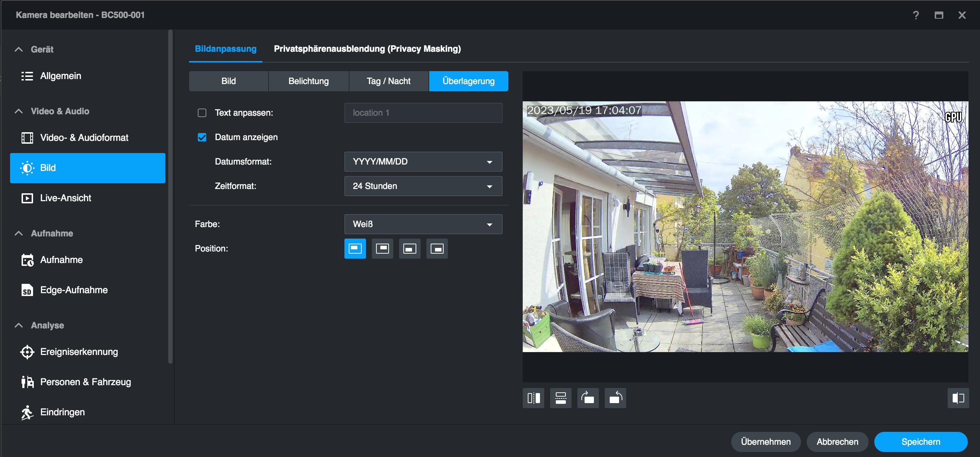Open the Datumsformat dropdown

[423, 162]
